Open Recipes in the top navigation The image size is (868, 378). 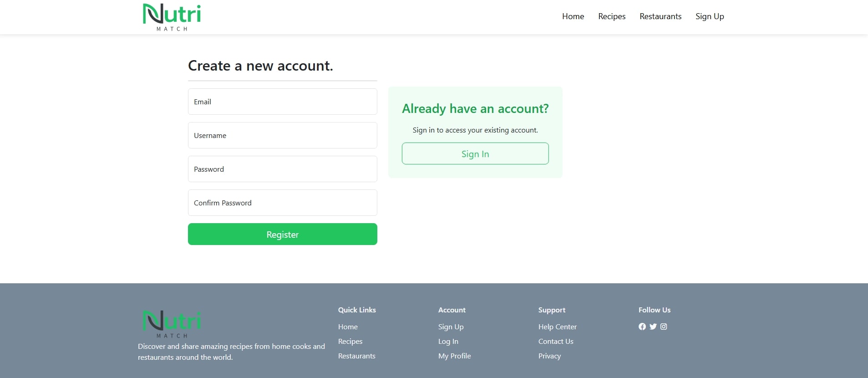coord(611,16)
